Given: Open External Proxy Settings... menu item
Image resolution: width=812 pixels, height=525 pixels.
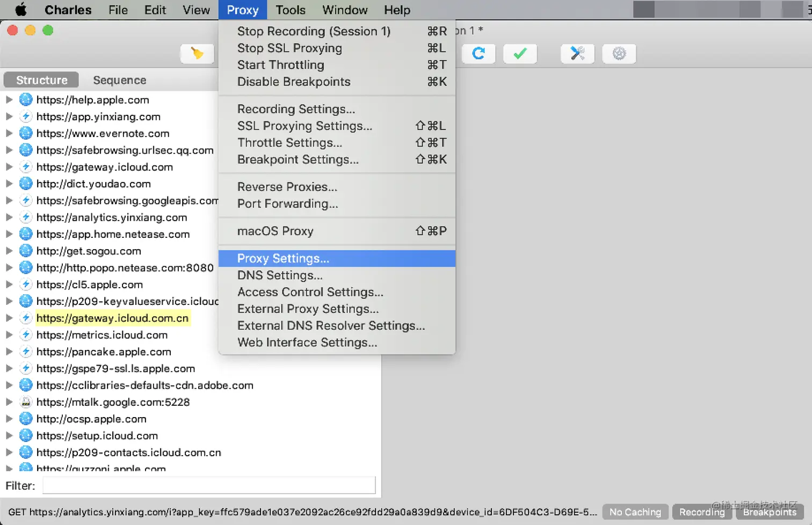Looking at the screenshot, I should click(337, 309).
